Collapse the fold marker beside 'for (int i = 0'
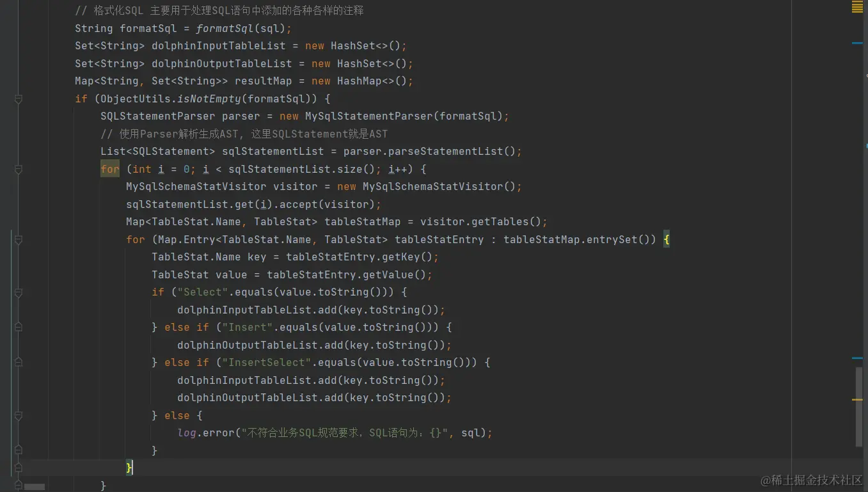Screen dimensions: 868x492 tap(18, 170)
